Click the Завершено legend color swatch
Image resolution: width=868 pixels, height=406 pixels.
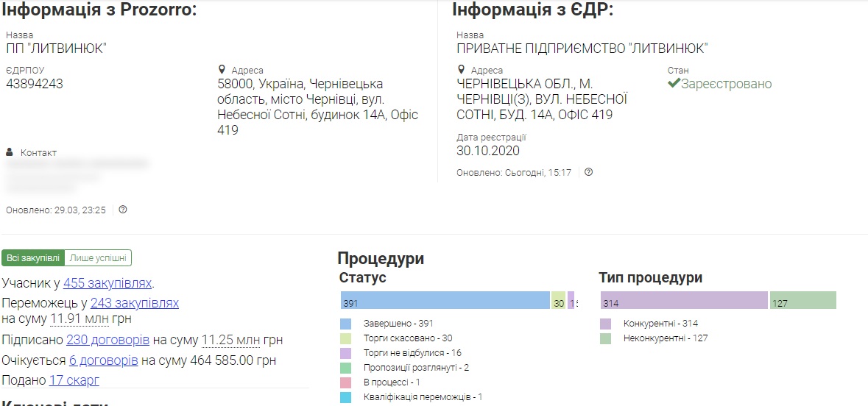[x=345, y=324]
